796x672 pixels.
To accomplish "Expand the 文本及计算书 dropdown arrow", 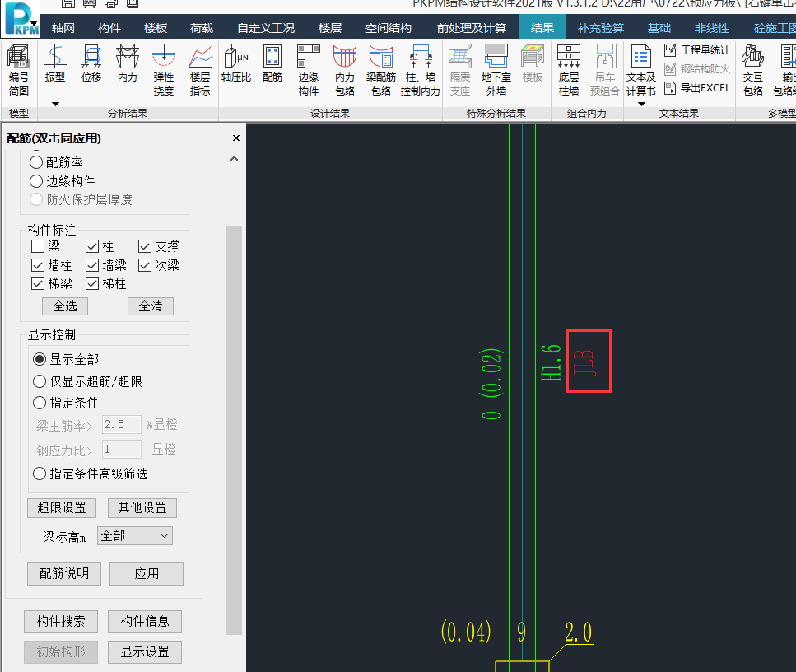I will 641,104.
